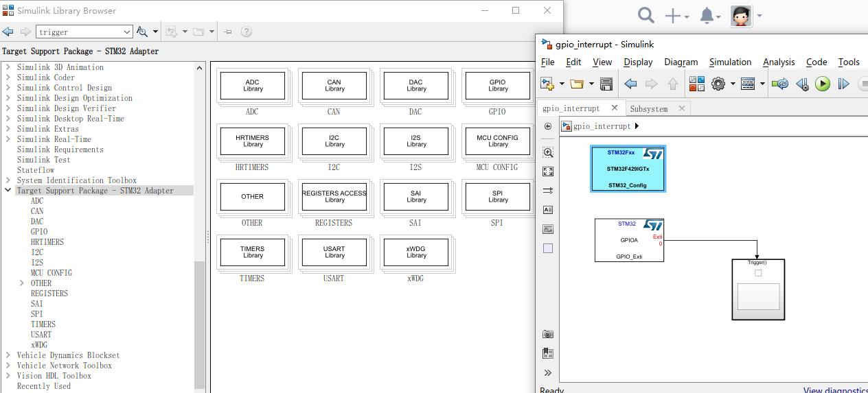Open the Simulation menu in Simulink
This screenshot has height=393, width=868.
730,62
